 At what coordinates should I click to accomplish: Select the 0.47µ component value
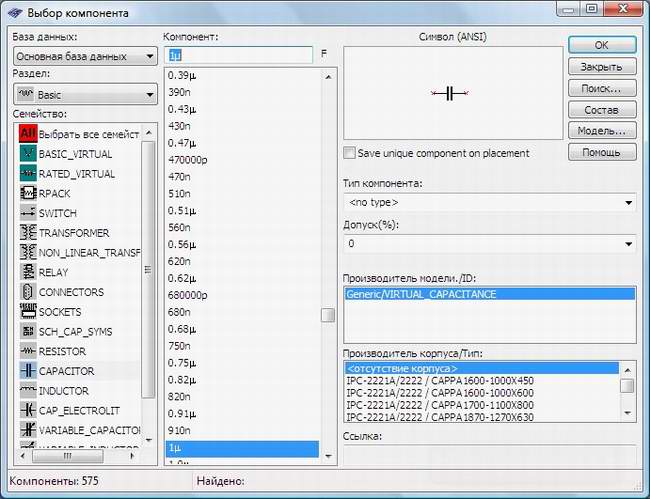click(x=182, y=143)
